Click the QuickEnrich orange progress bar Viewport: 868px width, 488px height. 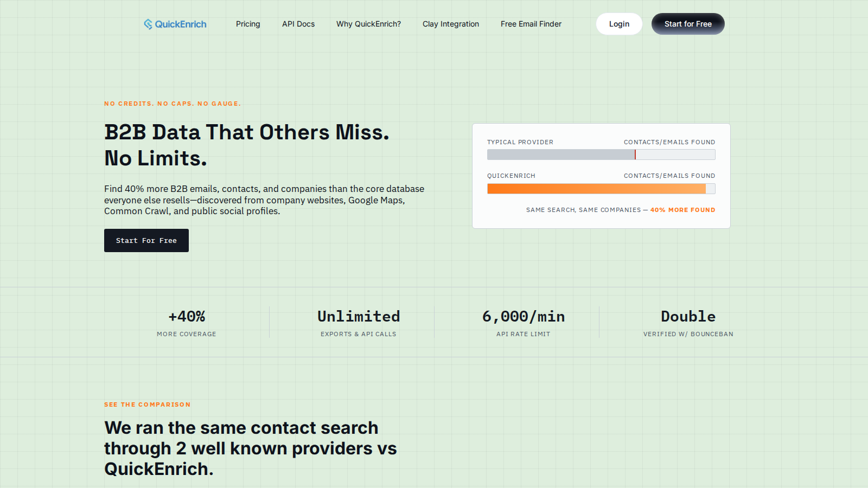click(x=601, y=189)
